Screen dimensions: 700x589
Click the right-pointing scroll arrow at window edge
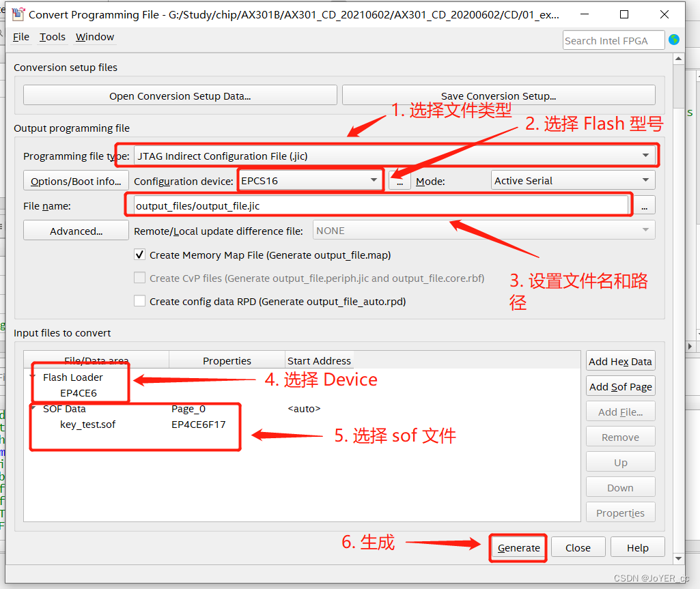click(x=690, y=347)
